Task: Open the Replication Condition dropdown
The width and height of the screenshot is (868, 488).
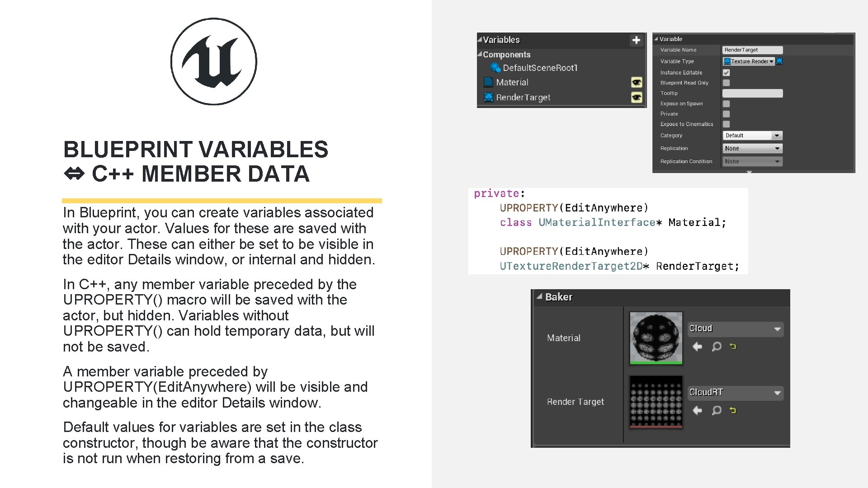Action: (x=753, y=161)
